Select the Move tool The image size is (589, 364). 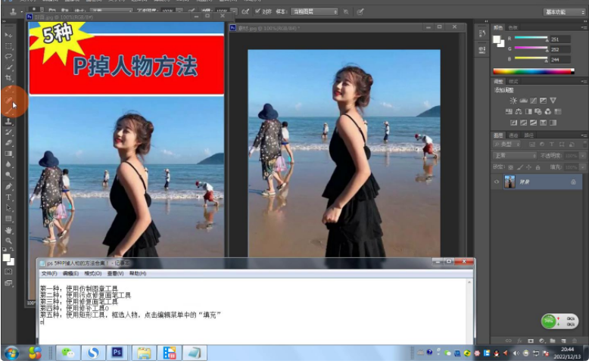[x=8, y=35]
